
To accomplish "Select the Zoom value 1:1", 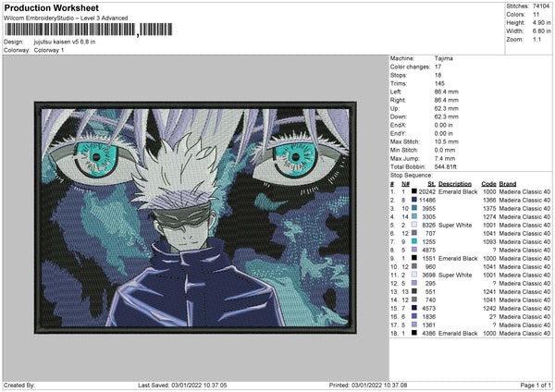I will (x=536, y=40).
